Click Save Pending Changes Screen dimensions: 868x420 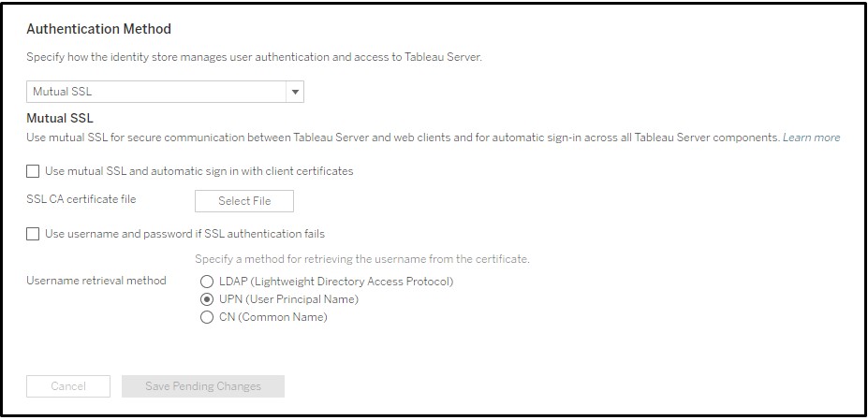click(203, 386)
